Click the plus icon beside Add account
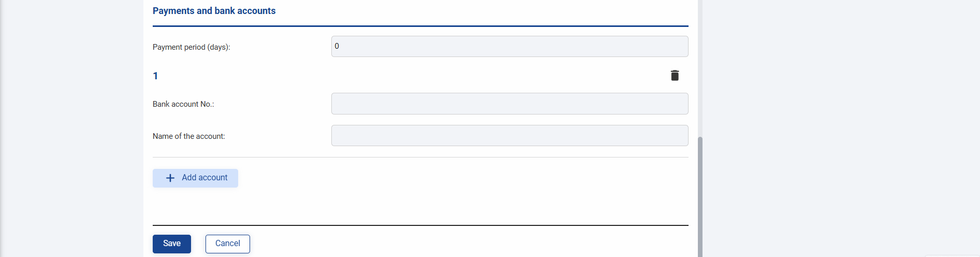The image size is (980, 257). tap(170, 178)
